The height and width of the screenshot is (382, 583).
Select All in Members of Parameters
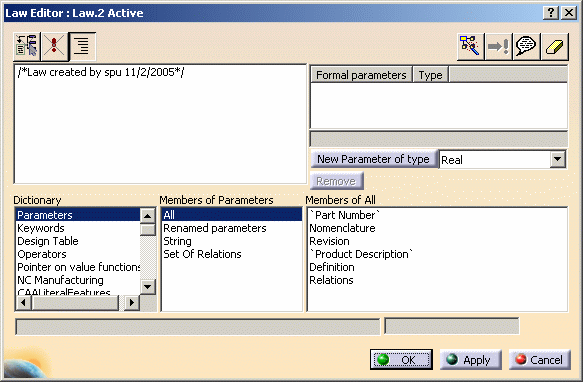pyautogui.click(x=232, y=215)
